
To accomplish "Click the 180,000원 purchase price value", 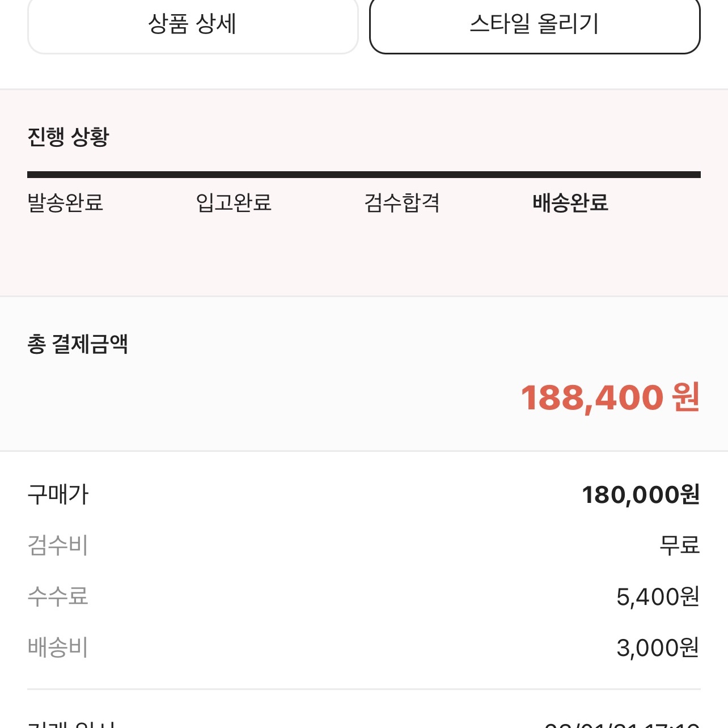I will pos(641,494).
